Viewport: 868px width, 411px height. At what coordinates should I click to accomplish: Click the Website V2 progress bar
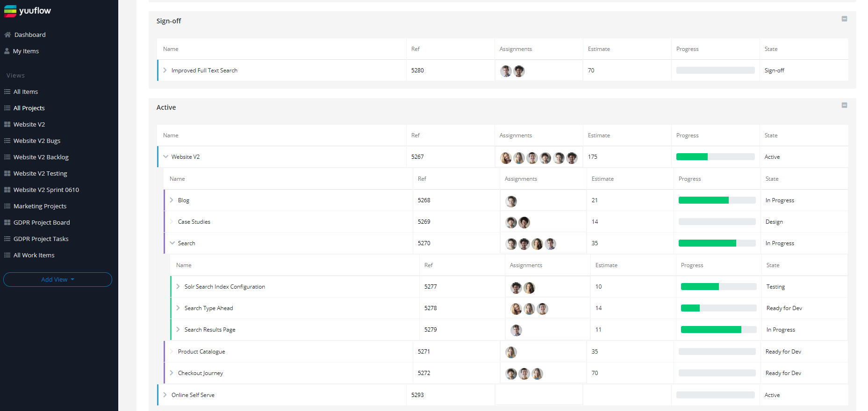click(715, 157)
